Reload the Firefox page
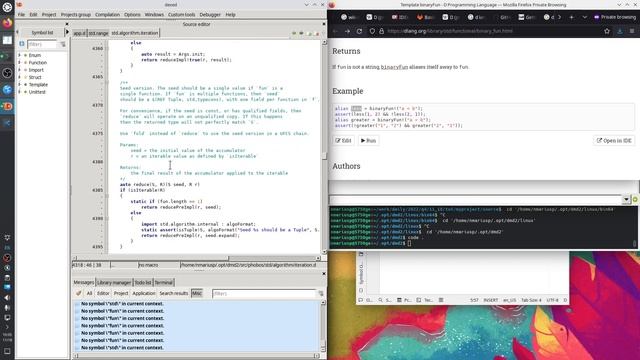 pyautogui.click(x=359, y=31)
